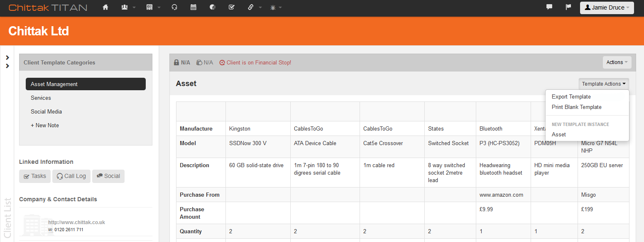Click the Manufacture row header
The width and height of the screenshot is (644, 242).
pos(201,128)
